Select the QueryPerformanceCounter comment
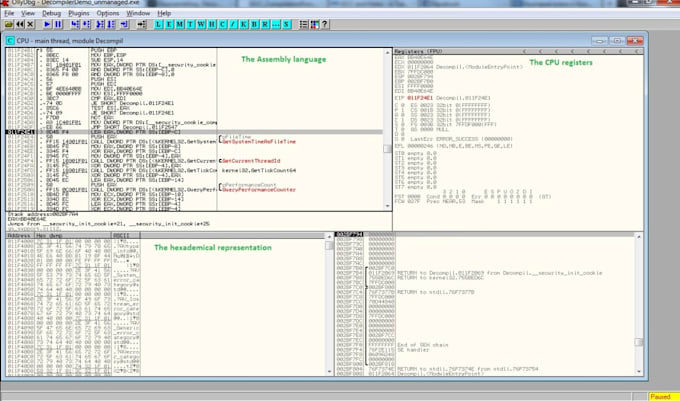Image resolution: width=680 pixels, height=401 pixels. pos(259,189)
